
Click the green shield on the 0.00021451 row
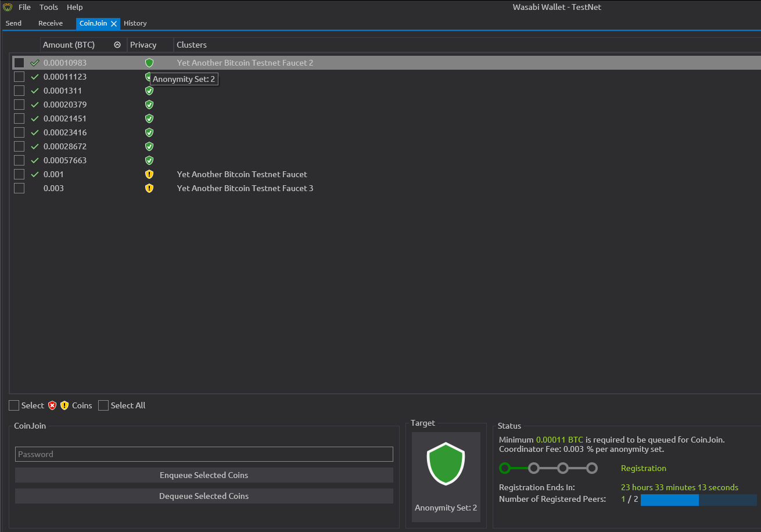149,118
